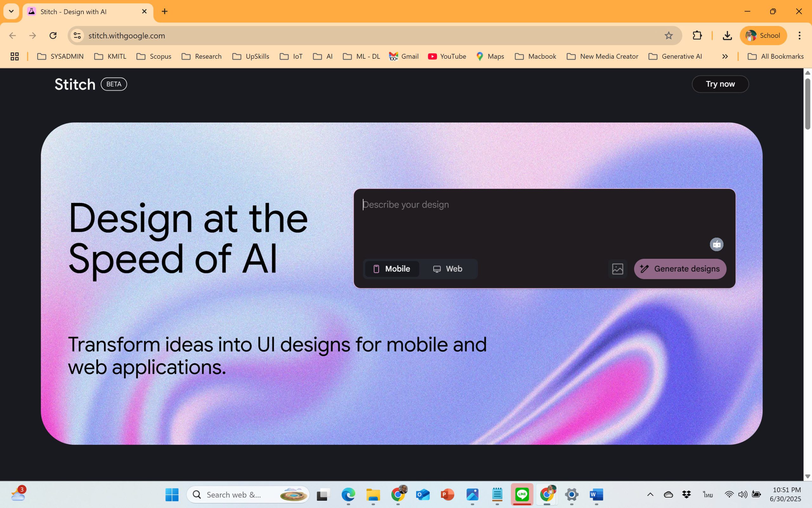Open the Dropbox tray icon
This screenshot has width=812, height=508.
686,495
